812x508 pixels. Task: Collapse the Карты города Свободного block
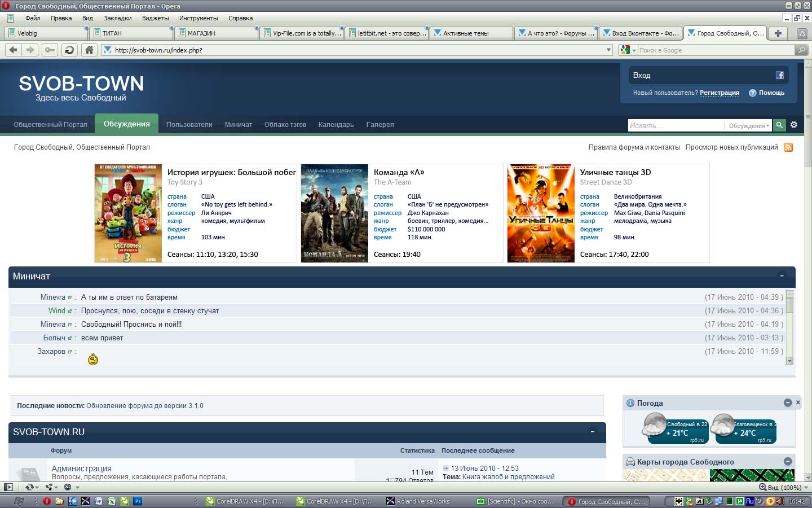coord(788,461)
